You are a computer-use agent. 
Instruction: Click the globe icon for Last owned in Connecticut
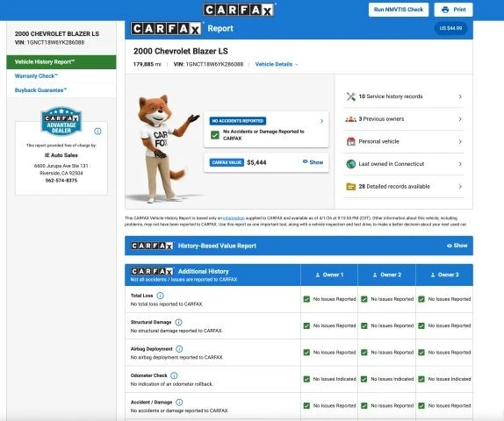coord(350,164)
